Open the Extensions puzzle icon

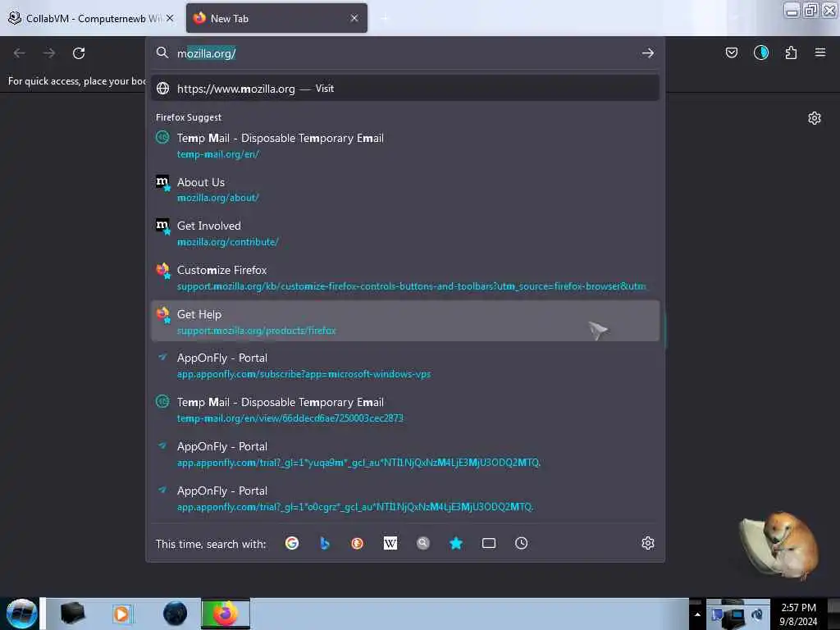[791, 52]
